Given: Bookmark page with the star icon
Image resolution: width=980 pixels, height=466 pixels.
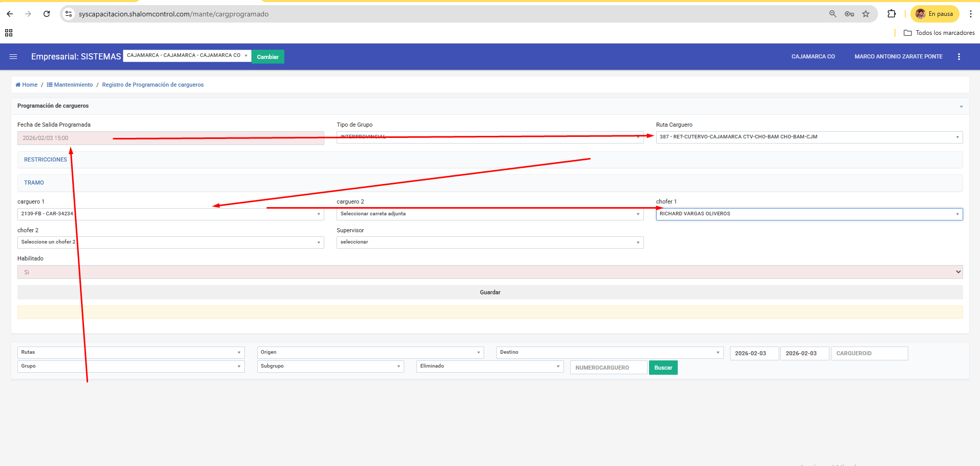Looking at the screenshot, I should click(x=866, y=14).
